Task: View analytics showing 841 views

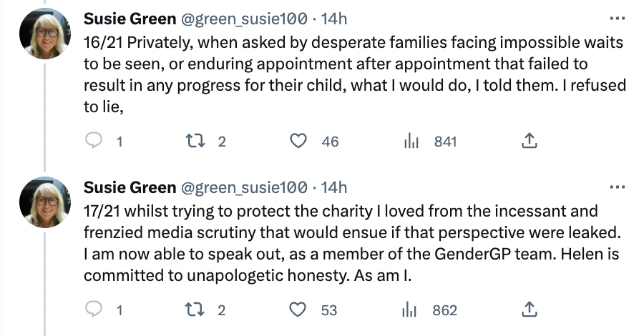Action: point(411,142)
